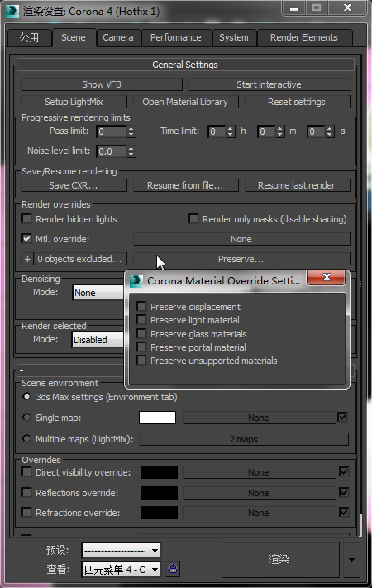Viewport: 372px width, 588px height.
Task: Click the white Single map color swatch
Action: 158,418
